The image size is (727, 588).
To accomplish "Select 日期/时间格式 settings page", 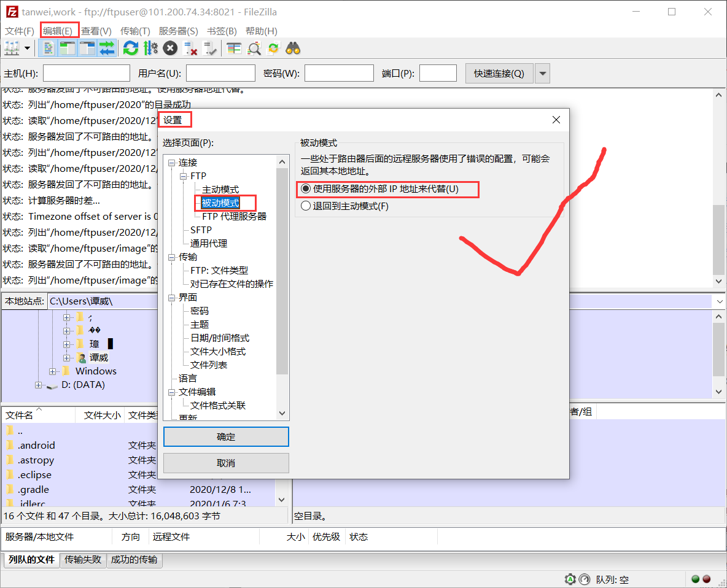I will [x=220, y=338].
